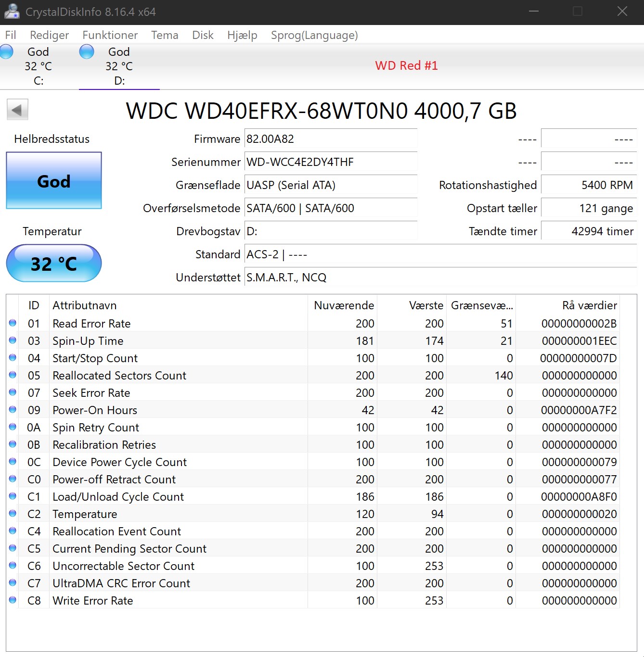The image size is (644, 657).
Task: Click the Standard field ACS-2
Action: tap(440, 254)
